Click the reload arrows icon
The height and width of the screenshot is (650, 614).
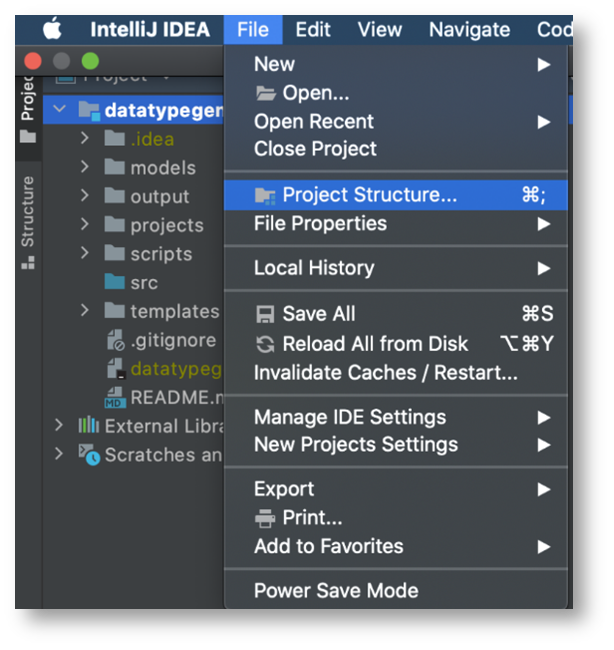(x=265, y=344)
